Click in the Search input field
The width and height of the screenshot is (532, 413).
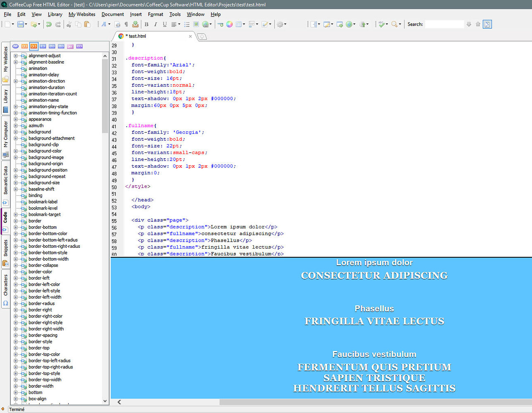pos(444,24)
